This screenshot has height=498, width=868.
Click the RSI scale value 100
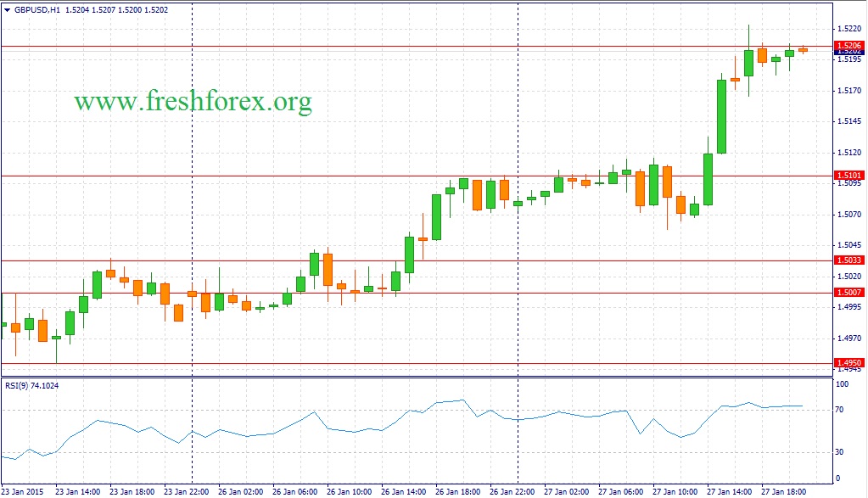(x=843, y=384)
